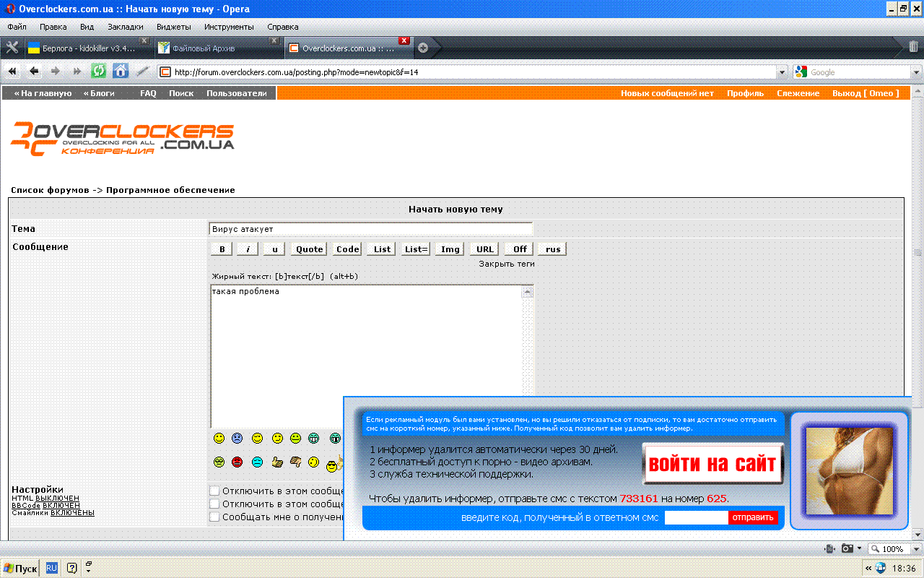Click the Quote BBCode button
This screenshot has height=578, width=924.
[x=310, y=249]
